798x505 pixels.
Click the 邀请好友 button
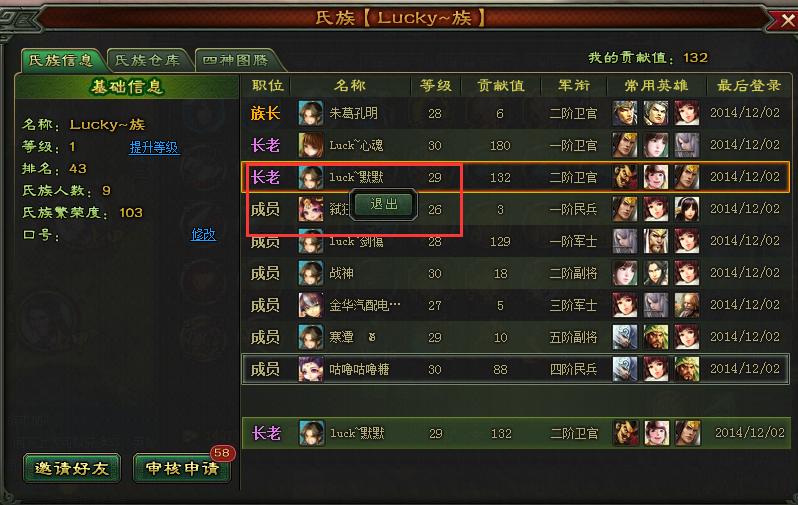72,468
